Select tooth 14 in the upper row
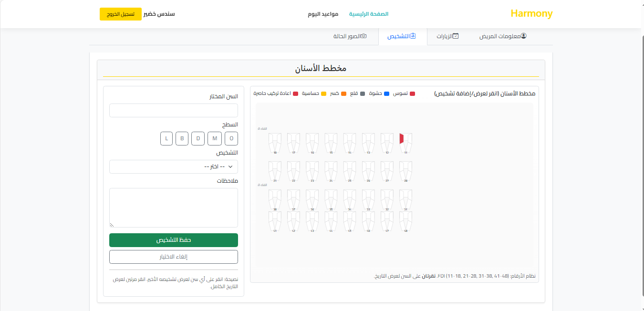Screen dimensions: 644x311 click(350, 142)
